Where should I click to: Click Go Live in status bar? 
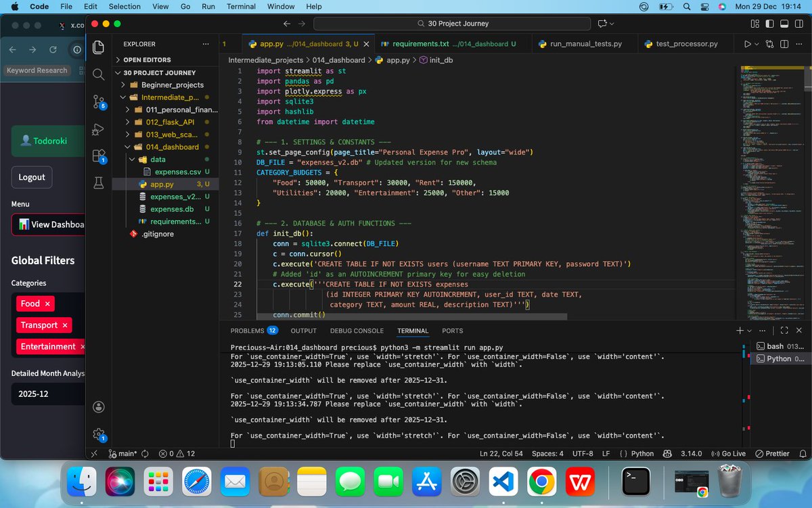click(728, 454)
